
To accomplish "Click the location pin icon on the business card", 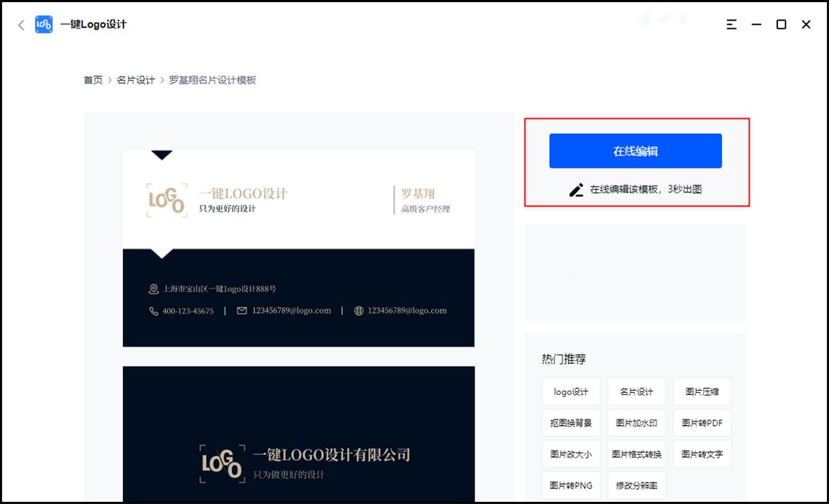I will pyautogui.click(x=153, y=289).
